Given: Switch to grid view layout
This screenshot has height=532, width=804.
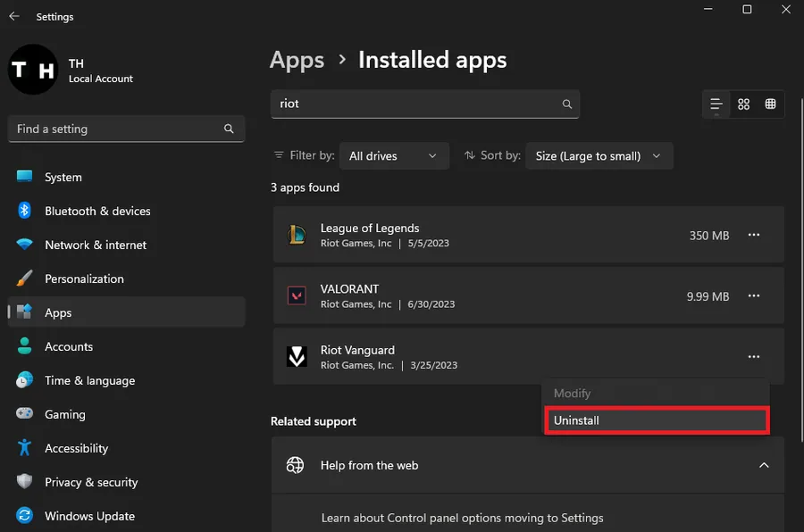Looking at the screenshot, I should [x=743, y=104].
